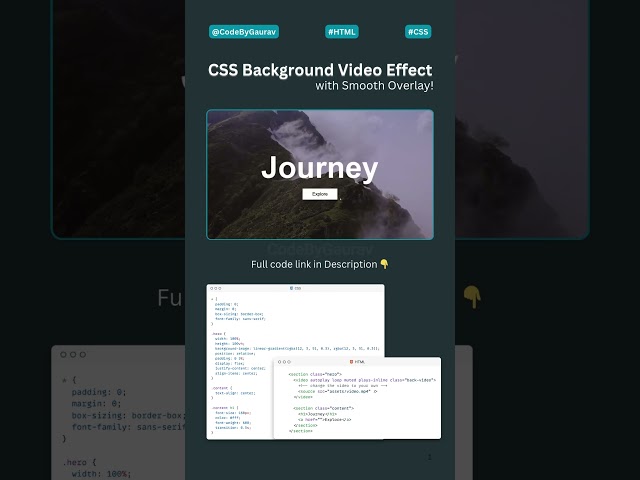
Task: Click the #CSS tag badge
Action: pos(418,32)
